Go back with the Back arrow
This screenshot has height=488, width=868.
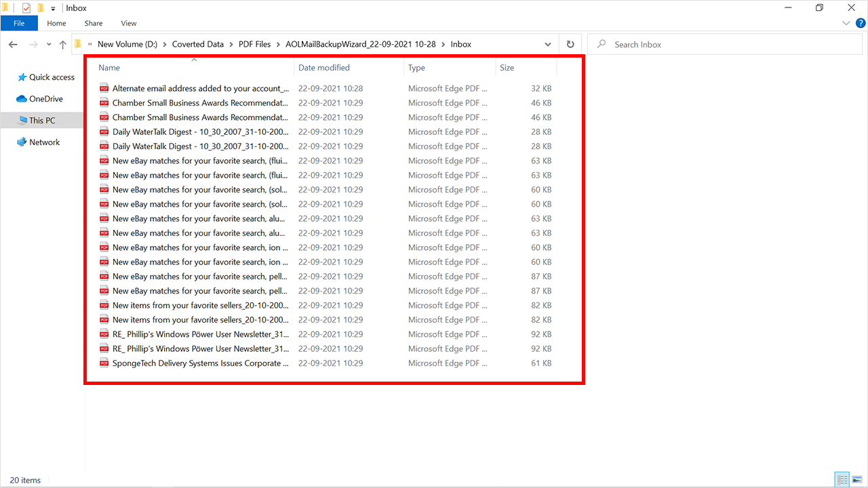coord(13,44)
